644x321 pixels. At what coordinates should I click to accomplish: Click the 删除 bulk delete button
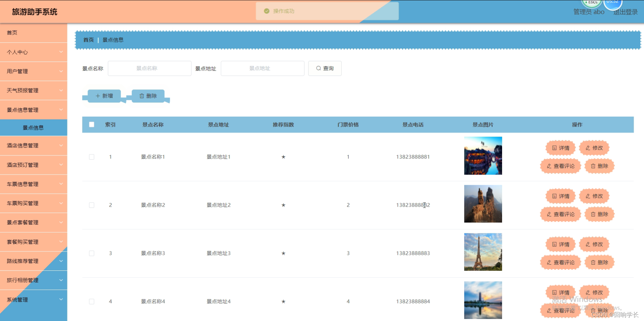148,96
